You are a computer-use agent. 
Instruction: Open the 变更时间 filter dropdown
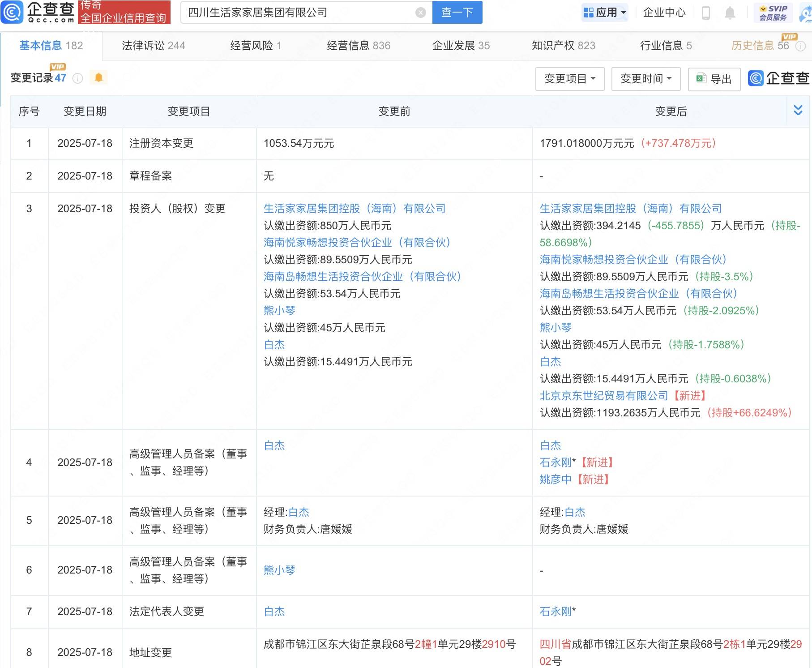(x=645, y=79)
